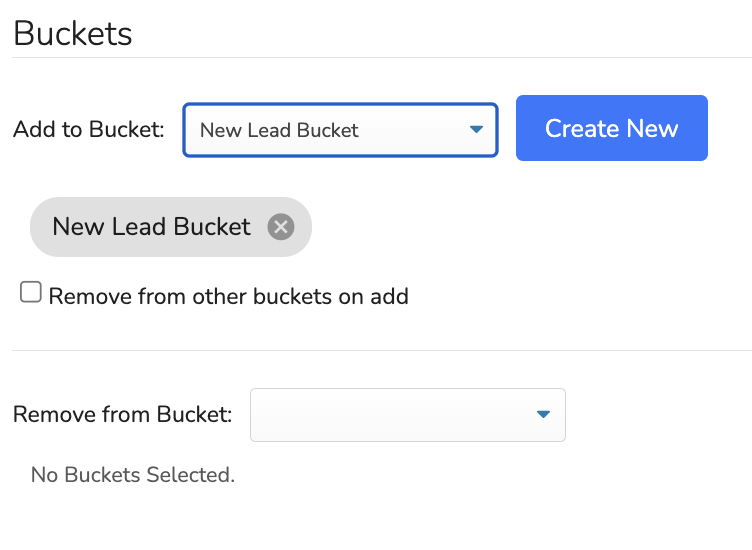
Task: Open the Add to Bucket dropdown
Action: click(340, 130)
